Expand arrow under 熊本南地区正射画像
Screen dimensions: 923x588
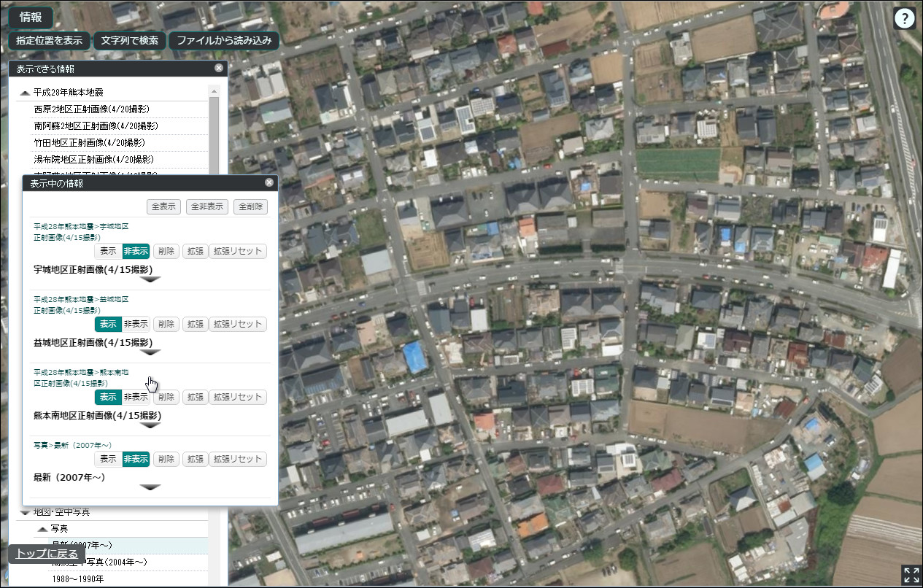coord(150,425)
